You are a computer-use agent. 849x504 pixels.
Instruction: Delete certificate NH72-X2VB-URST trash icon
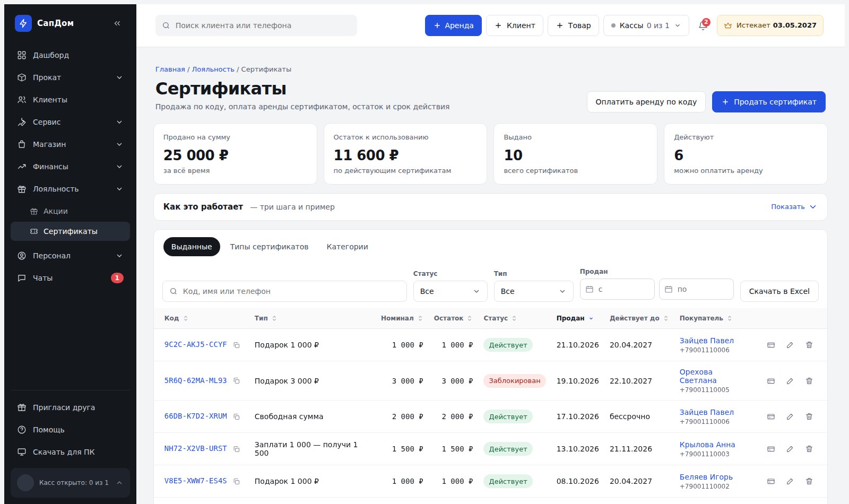click(x=809, y=449)
